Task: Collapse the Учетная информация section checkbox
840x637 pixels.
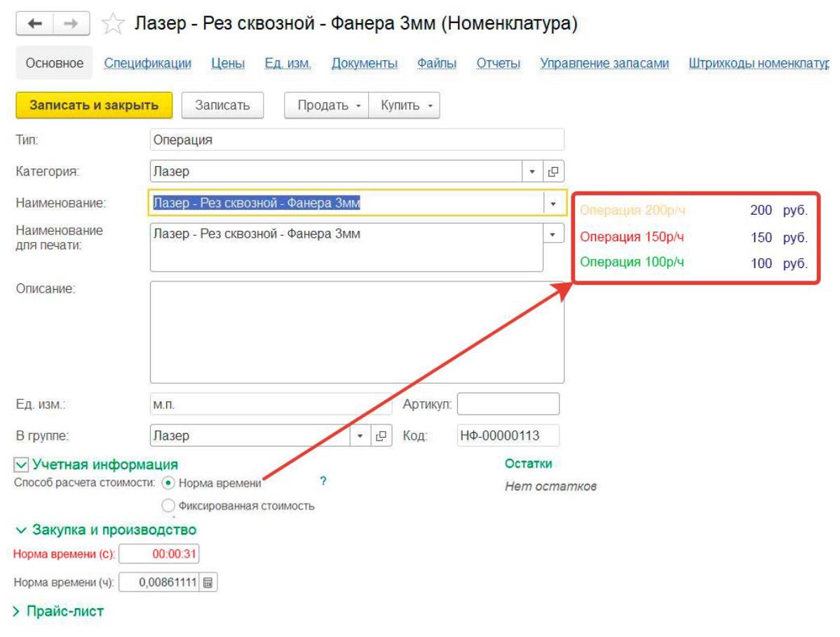Action: [x=21, y=464]
